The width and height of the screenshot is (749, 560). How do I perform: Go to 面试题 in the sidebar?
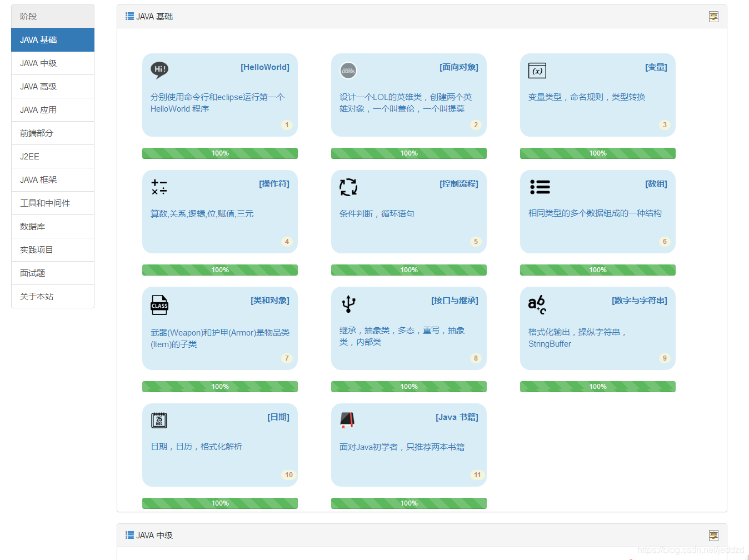53,273
